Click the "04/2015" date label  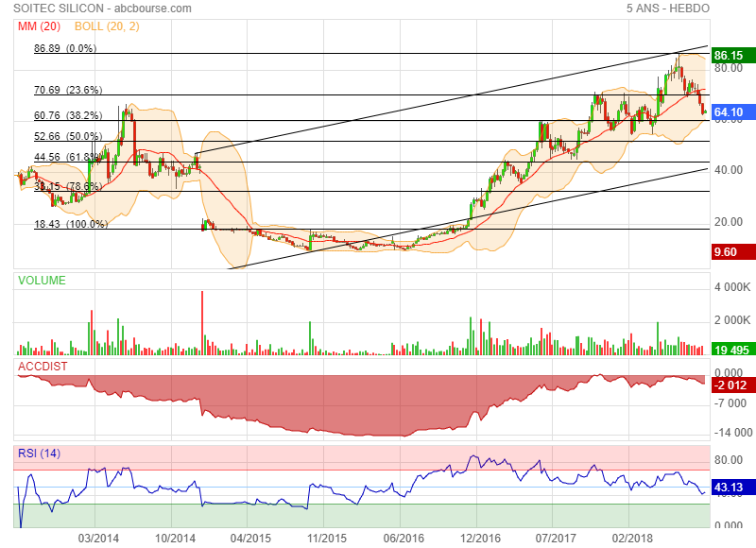coord(250,538)
